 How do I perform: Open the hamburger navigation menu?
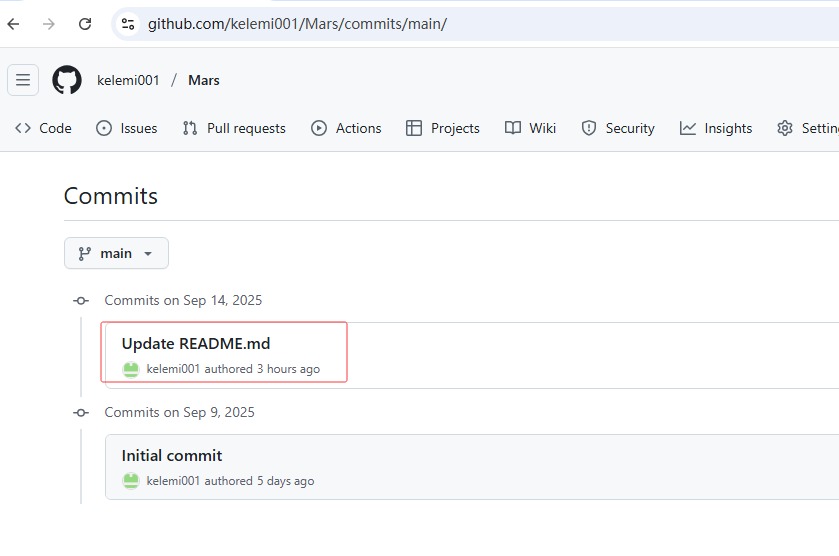[23, 80]
